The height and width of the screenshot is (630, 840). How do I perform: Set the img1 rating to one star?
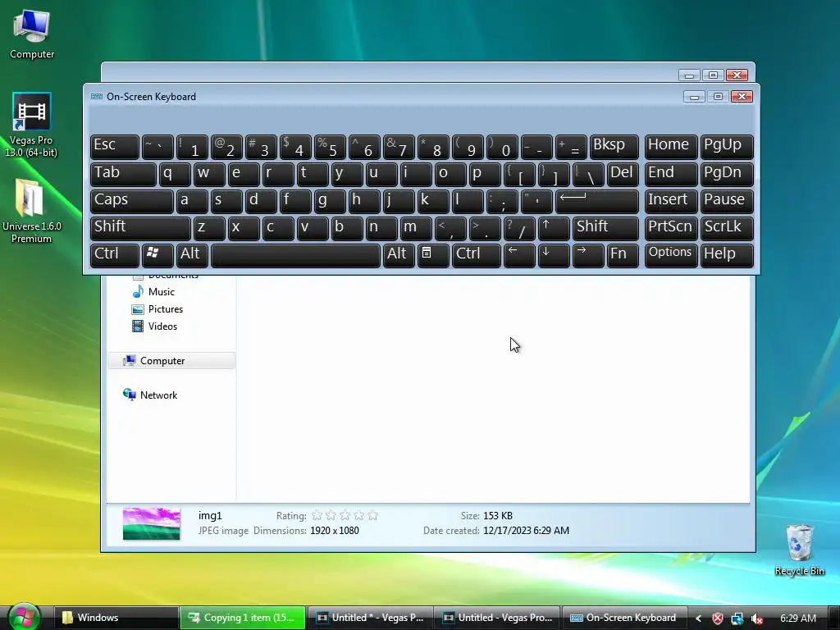coord(317,515)
